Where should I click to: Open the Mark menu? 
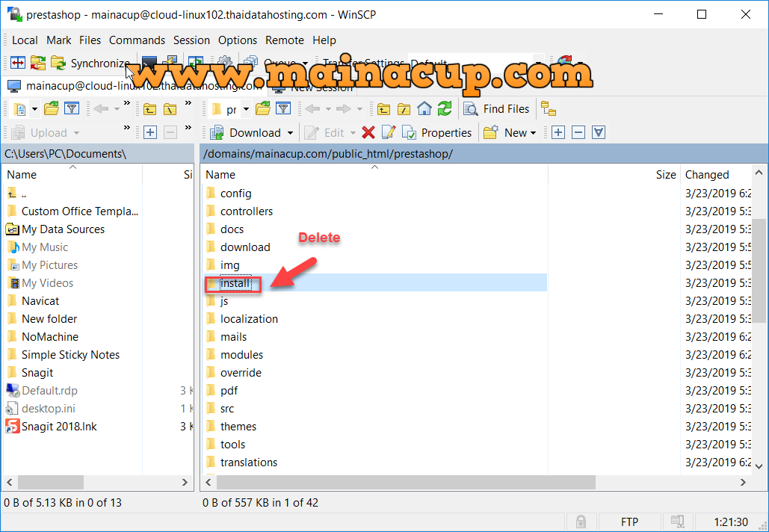[x=59, y=40]
